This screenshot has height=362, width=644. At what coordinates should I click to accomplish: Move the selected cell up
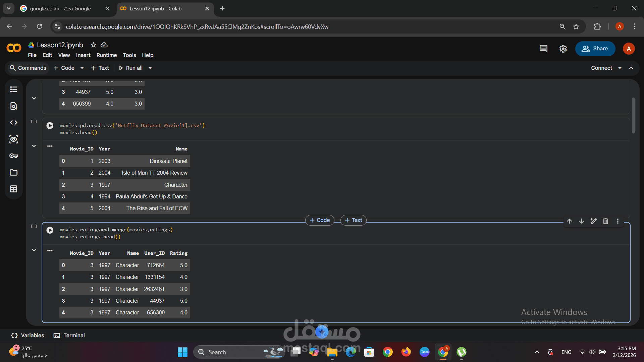point(569,221)
